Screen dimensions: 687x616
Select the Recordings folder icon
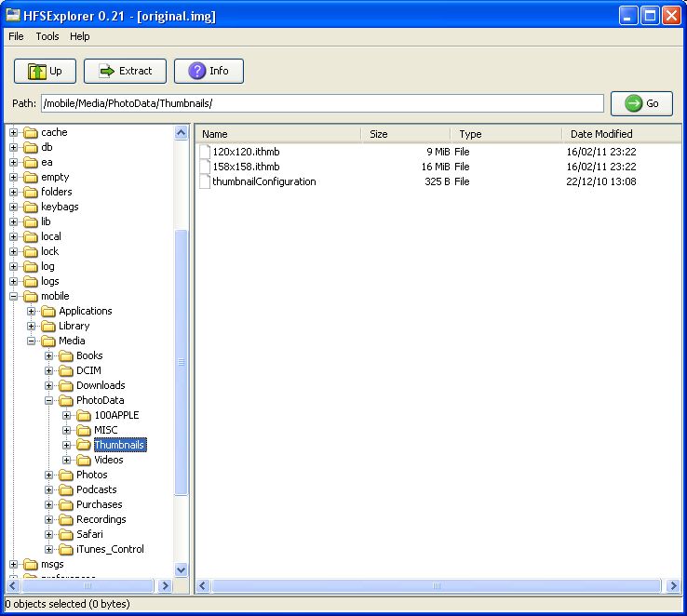tap(66, 519)
